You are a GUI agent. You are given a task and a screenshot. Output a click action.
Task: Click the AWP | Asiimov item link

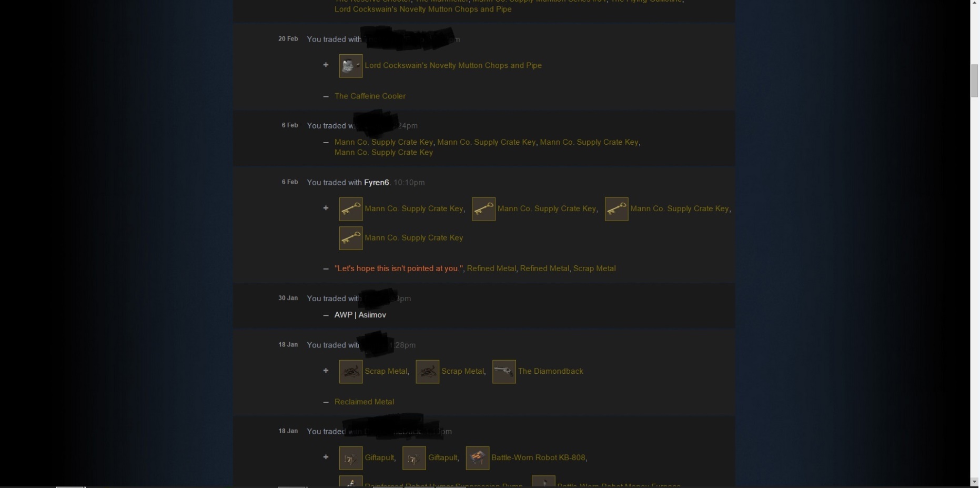click(x=360, y=315)
